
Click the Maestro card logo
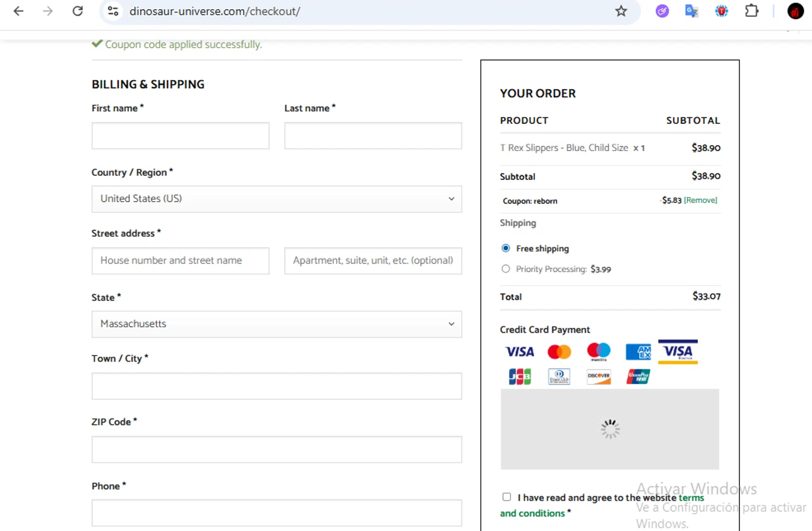coord(599,352)
